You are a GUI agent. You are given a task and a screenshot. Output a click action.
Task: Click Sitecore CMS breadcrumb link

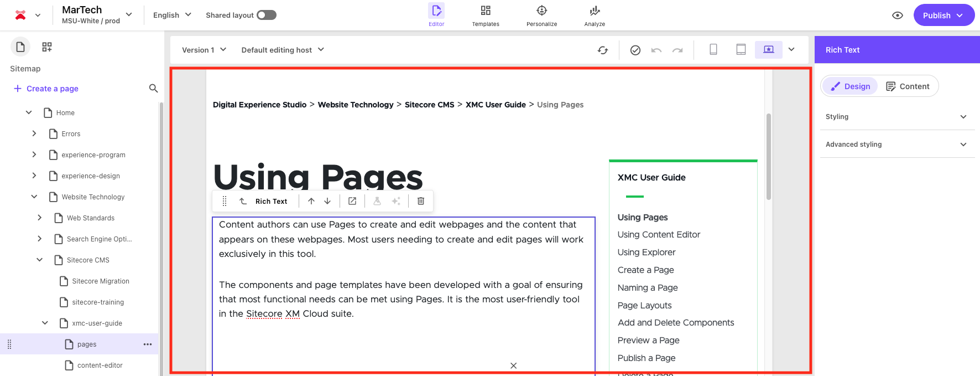(430, 105)
